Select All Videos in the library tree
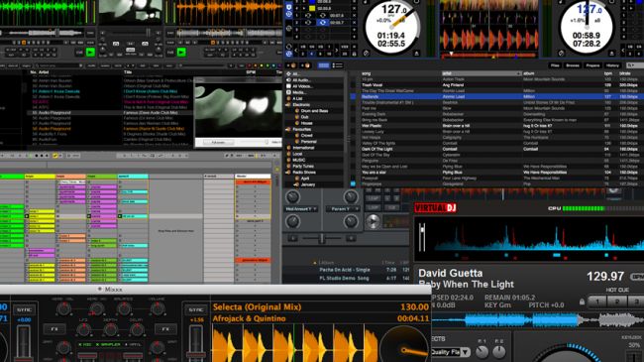This screenshot has height=362, width=644. [x=303, y=86]
